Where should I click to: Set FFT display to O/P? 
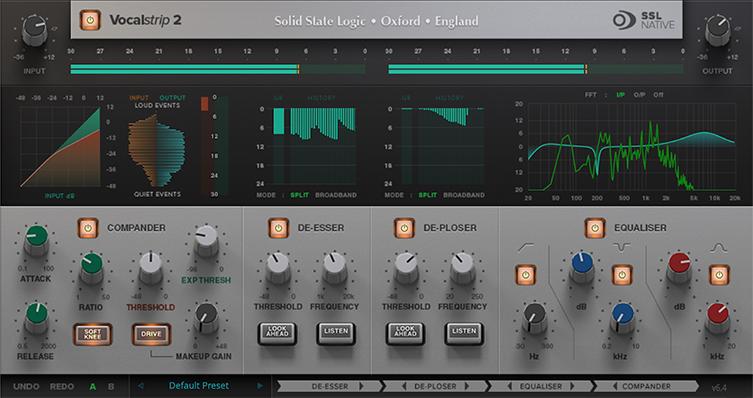639,95
